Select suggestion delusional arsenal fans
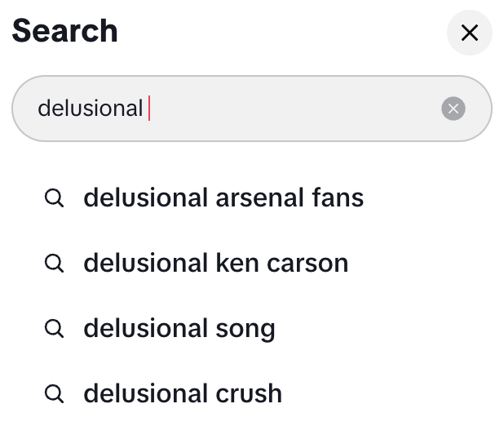This screenshot has width=504, height=426. [x=223, y=197]
